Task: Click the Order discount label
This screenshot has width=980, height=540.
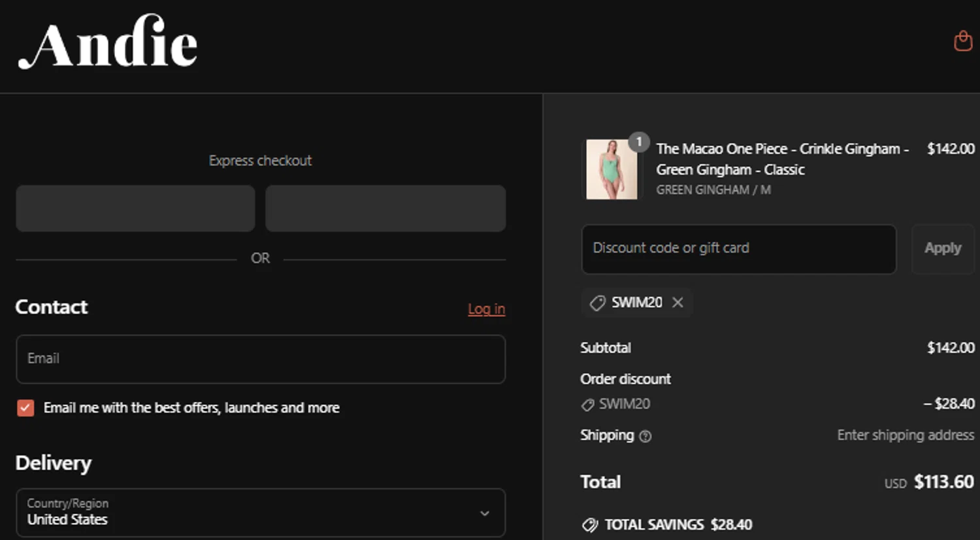Action: [x=625, y=379]
